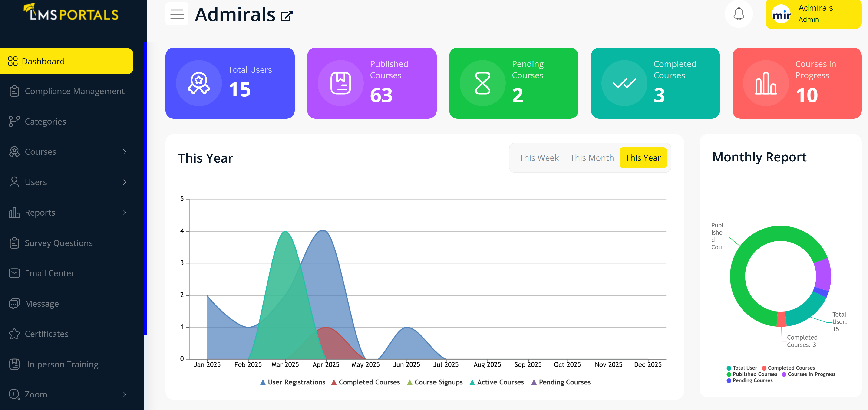The height and width of the screenshot is (410, 868).
Task: Click the purple Courses in Progress donut segment
Action: (x=822, y=275)
